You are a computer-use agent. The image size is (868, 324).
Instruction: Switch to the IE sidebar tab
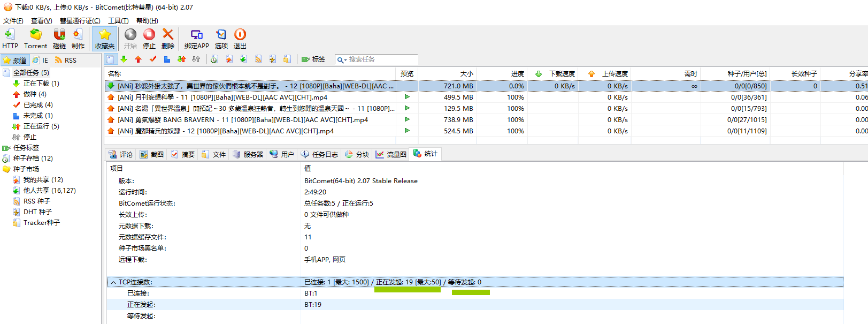tap(41, 60)
